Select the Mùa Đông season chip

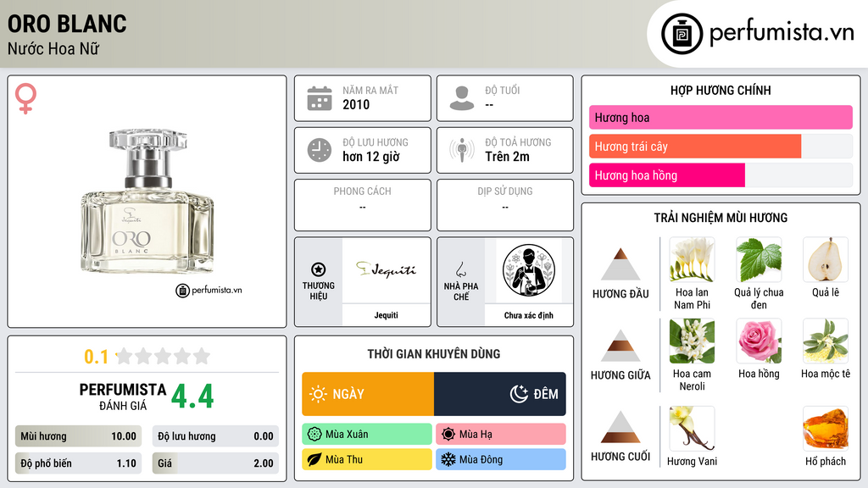click(x=501, y=459)
